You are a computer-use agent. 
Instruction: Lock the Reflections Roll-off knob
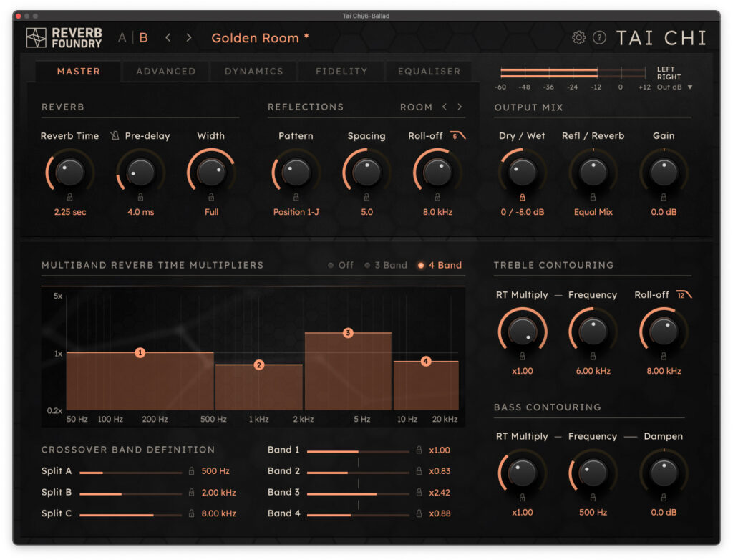click(437, 197)
